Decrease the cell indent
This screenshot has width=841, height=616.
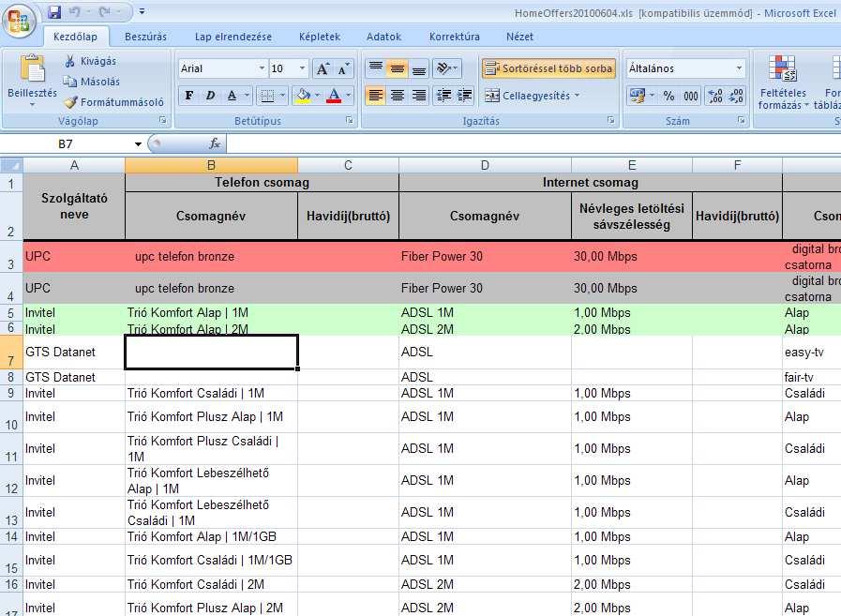[443, 96]
